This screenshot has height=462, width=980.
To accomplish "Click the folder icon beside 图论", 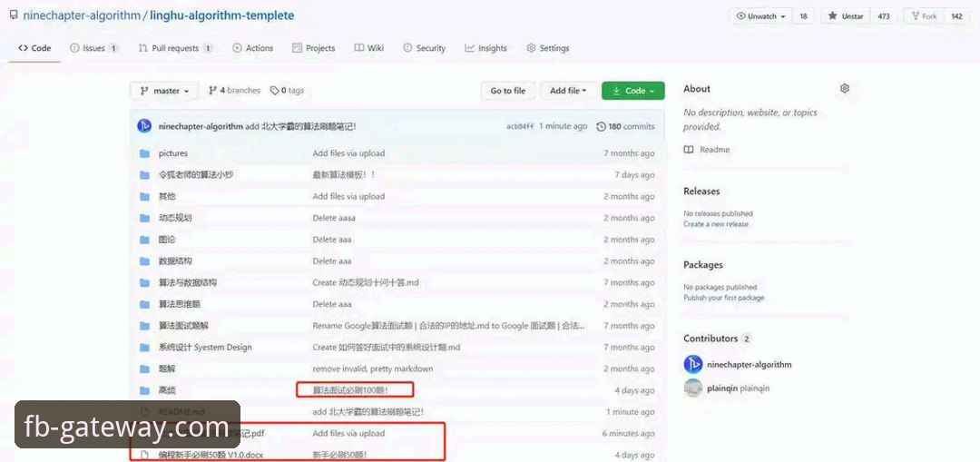I will 145,240.
